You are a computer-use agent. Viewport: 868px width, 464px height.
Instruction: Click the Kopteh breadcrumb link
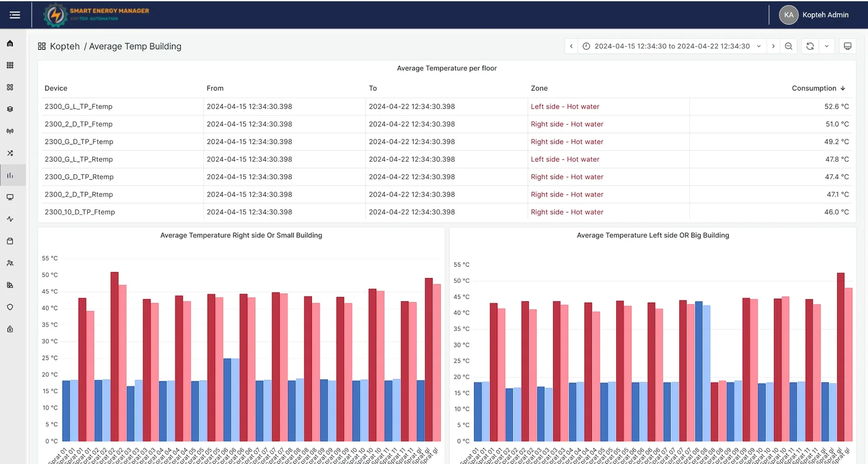(x=65, y=47)
